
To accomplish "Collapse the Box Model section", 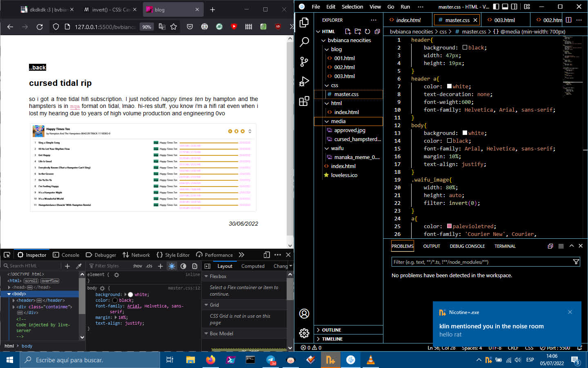I will [206, 334].
